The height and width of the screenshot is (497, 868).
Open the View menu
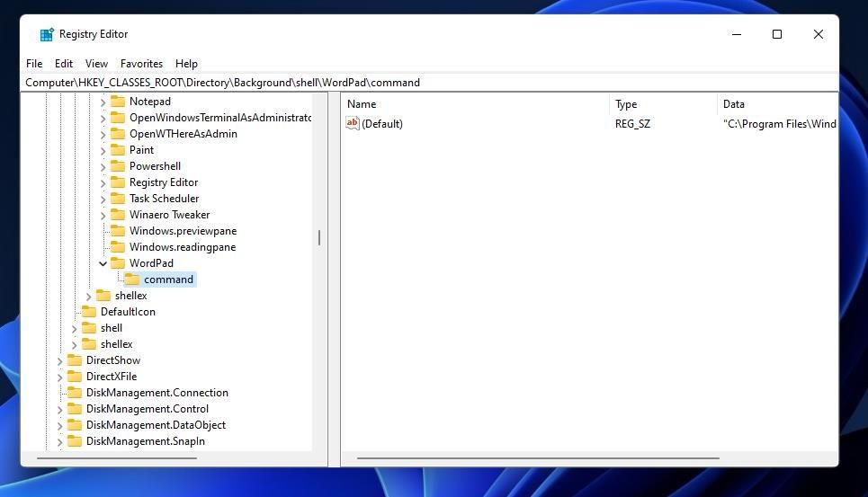coord(96,64)
